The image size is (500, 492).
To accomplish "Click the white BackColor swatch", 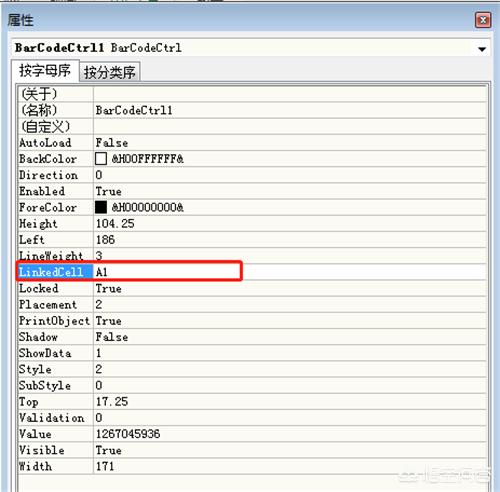I will click(101, 159).
